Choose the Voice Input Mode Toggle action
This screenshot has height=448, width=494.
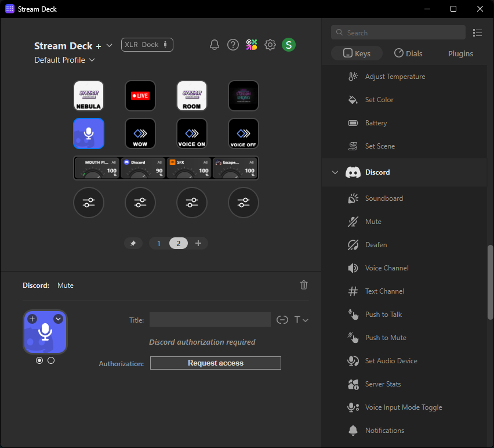click(x=404, y=407)
